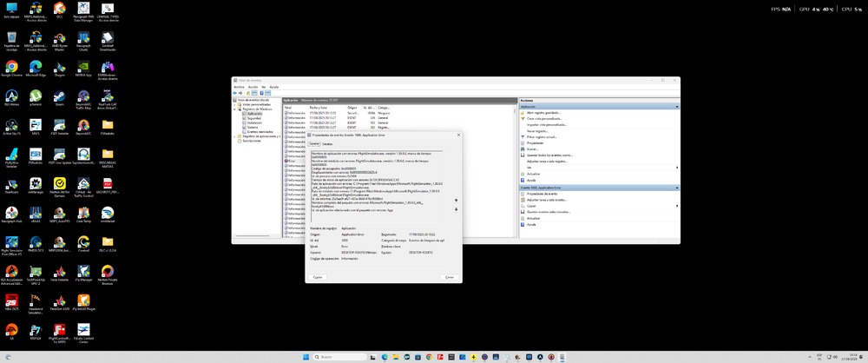Select Seguridad log in the tree
868x363 pixels.
pos(253,118)
